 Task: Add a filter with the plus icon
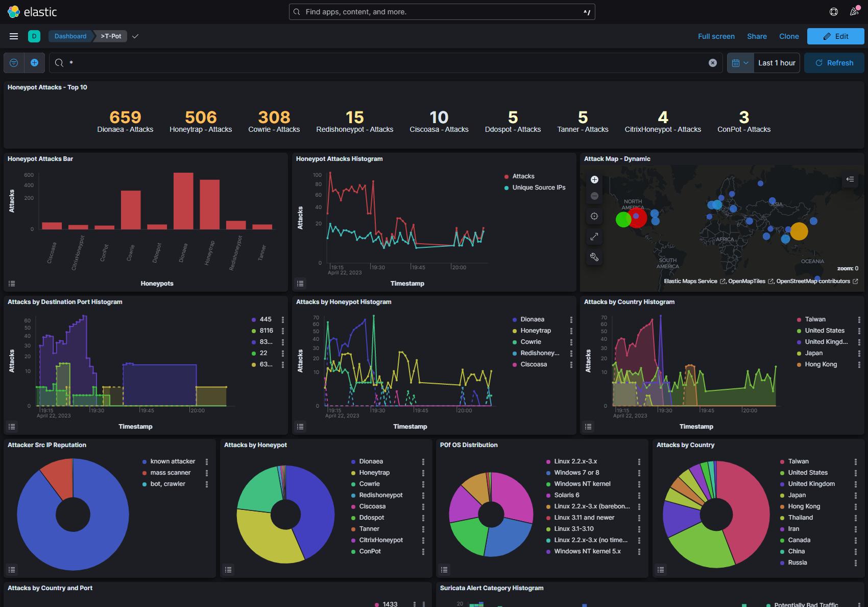pos(34,63)
